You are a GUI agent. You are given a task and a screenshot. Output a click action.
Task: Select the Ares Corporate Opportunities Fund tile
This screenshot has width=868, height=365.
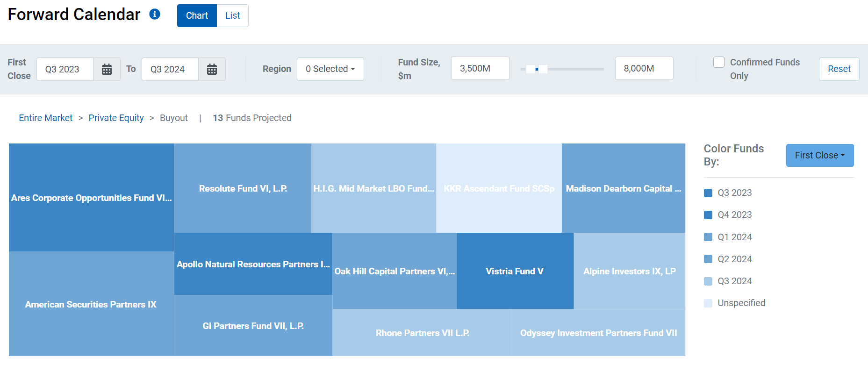(x=91, y=197)
